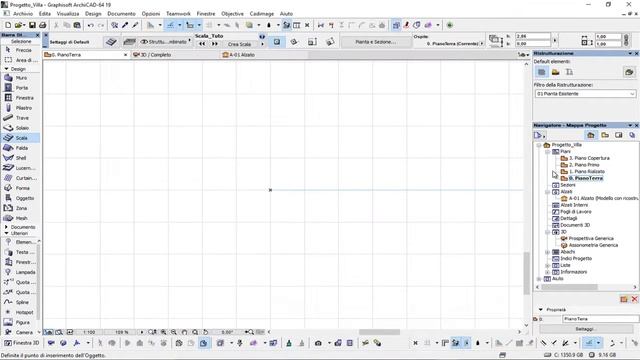Click the PianoTerra name field in Proprietà
This screenshot has height=360, width=640.
(600, 319)
